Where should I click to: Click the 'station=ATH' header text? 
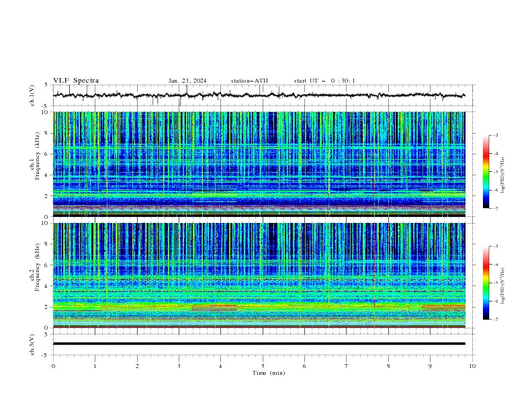[249, 81]
